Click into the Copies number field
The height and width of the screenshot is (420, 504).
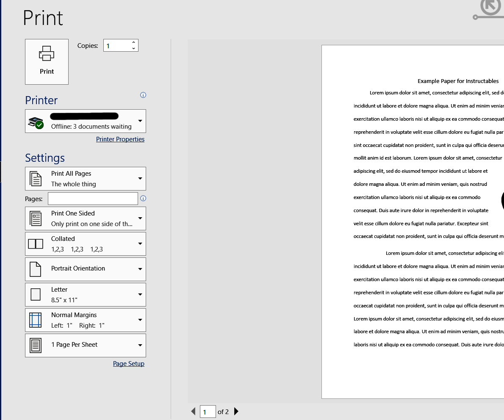117,45
